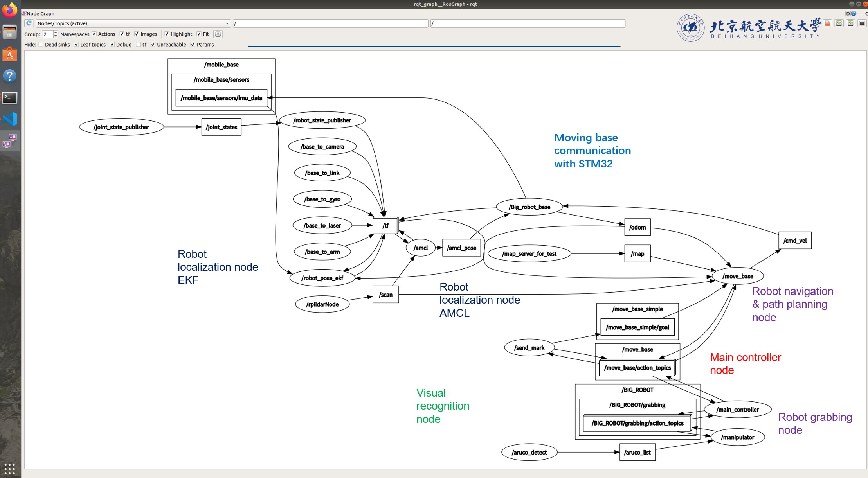The height and width of the screenshot is (478, 868).
Task: Open the blue question-mark help icon
Action: coord(10,75)
